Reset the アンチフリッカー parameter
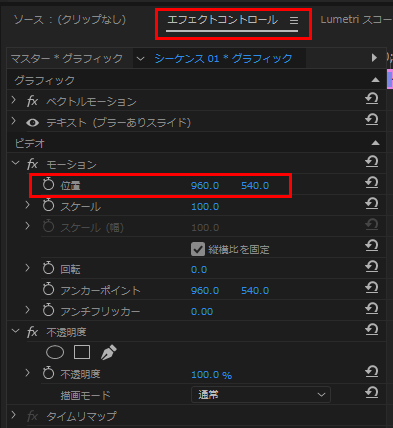Screen dimensions: 393x428 [x=371, y=309]
